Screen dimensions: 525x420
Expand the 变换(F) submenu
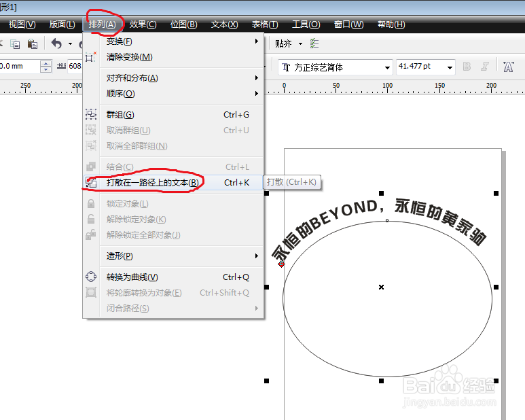click(x=173, y=41)
